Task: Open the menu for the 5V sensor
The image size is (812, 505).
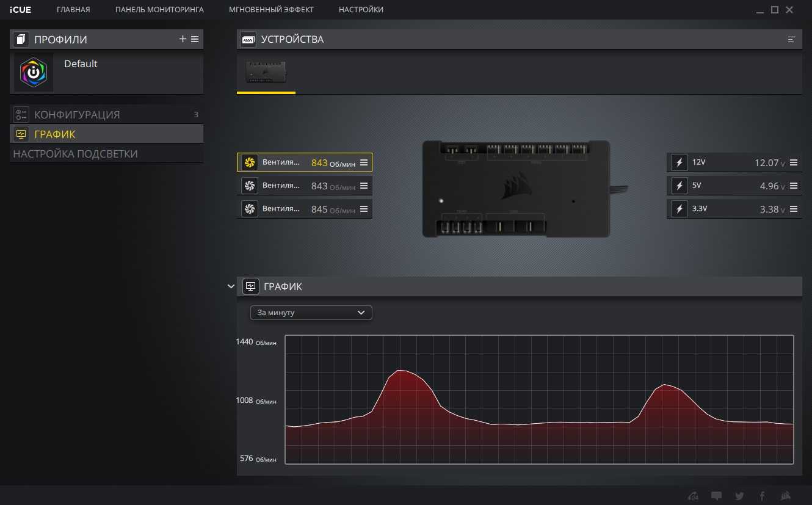Action: [x=794, y=186]
